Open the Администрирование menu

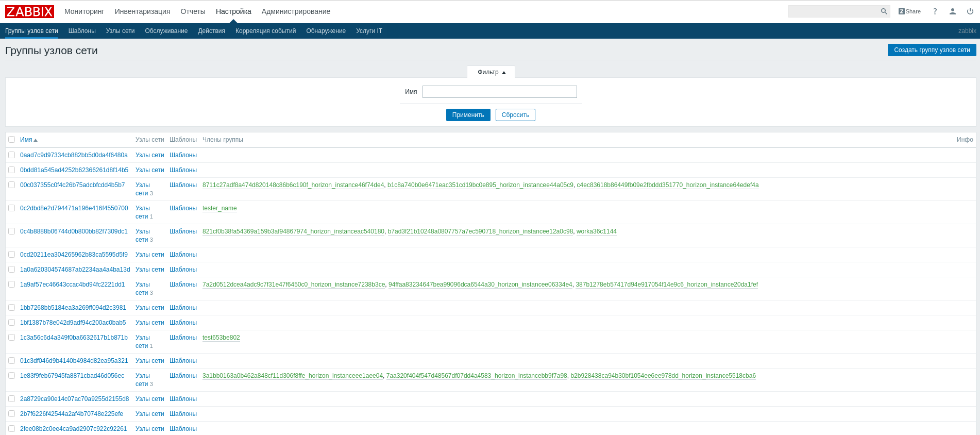pyautogui.click(x=296, y=11)
